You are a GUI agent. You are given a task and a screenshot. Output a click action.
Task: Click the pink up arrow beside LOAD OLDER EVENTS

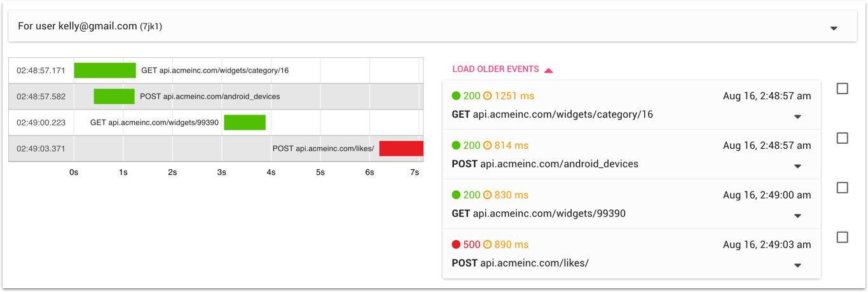(x=548, y=70)
